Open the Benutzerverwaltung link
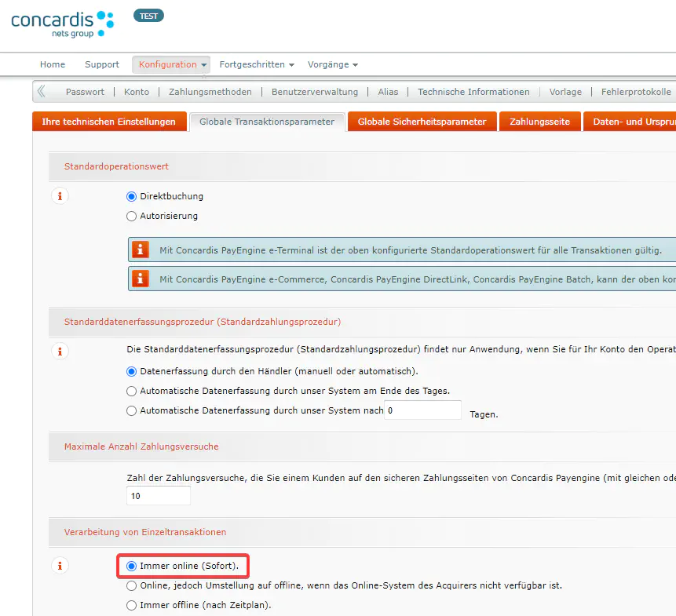This screenshot has width=676, height=616. 315,92
